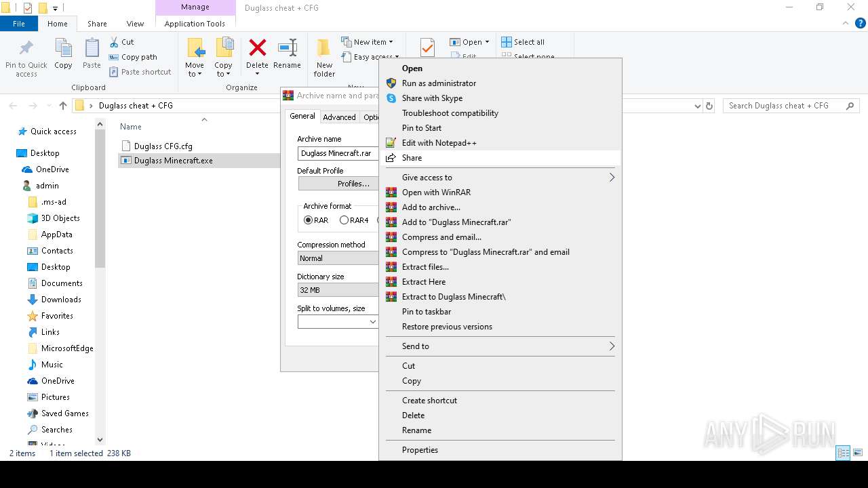Screen dimensions: 868x488
Task: Choose Extract Here
Action: point(500,282)
